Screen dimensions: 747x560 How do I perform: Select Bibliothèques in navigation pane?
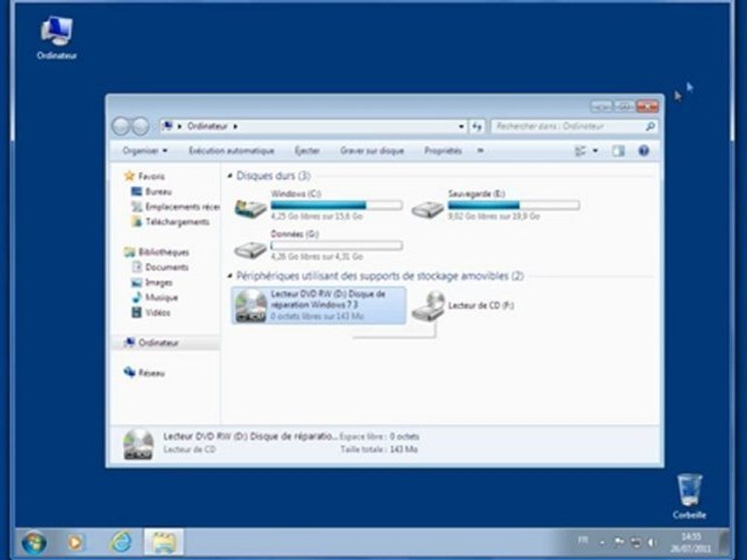click(156, 252)
